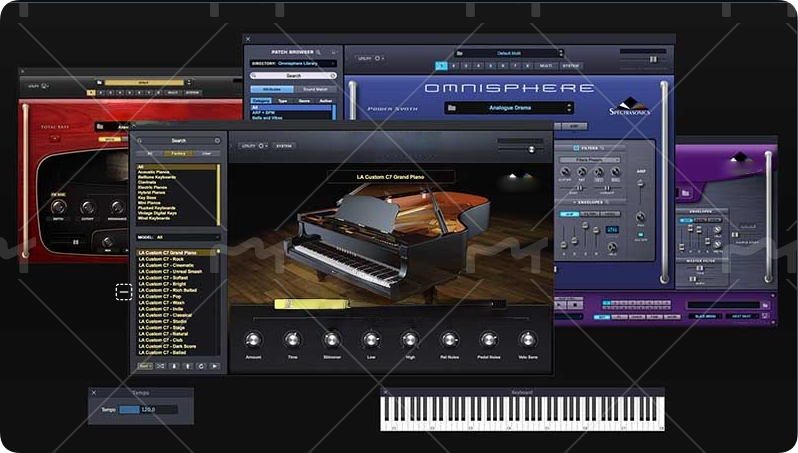The height and width of the screenshot is (453, 798).
Task: Select the Genre column tab
Action: click(304, 101)
